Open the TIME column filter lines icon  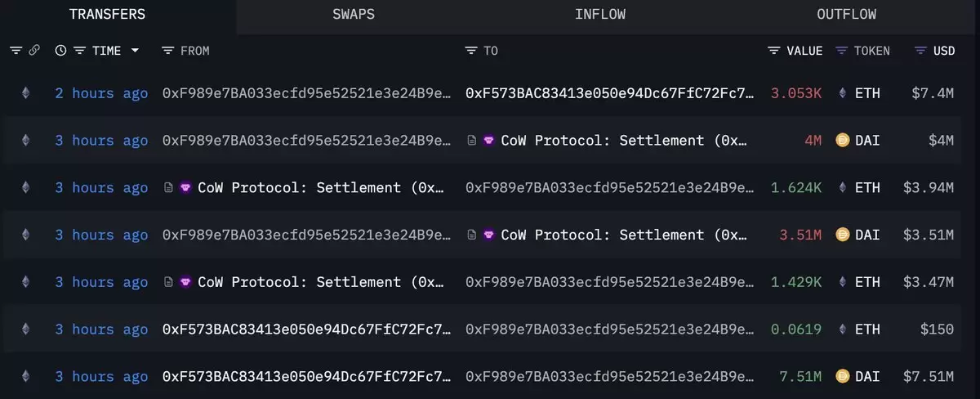coord(79,51)
